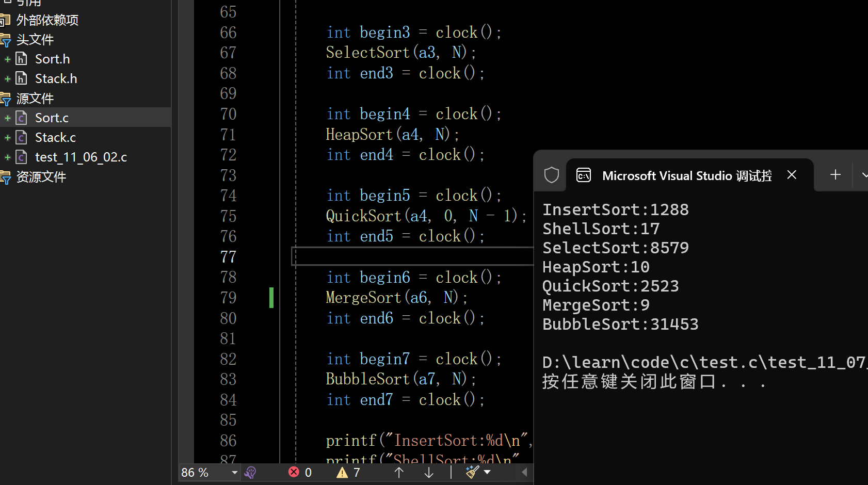
Task: Select the 源文件 filter folder
Action: [x=35, y=99]
